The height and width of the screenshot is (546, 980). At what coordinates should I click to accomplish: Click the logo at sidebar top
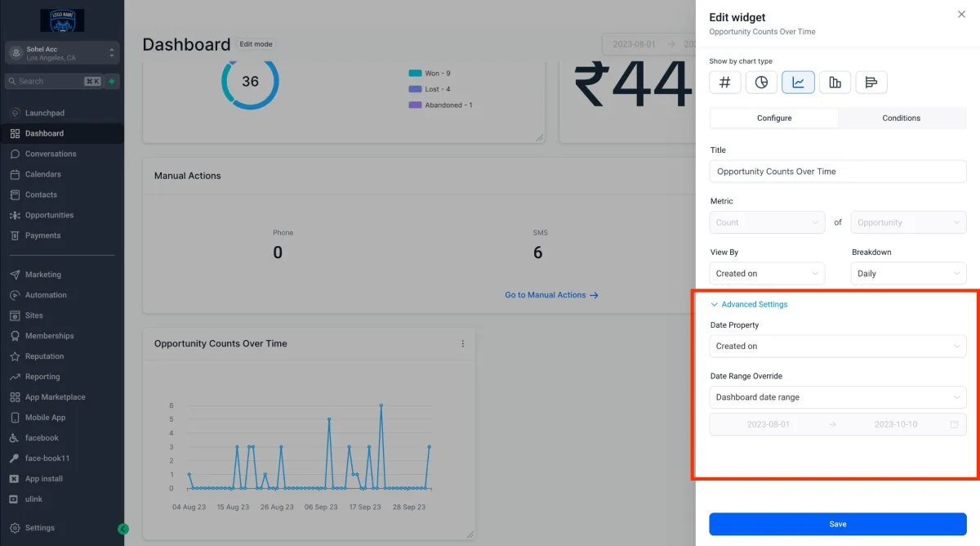pos(62,20)
